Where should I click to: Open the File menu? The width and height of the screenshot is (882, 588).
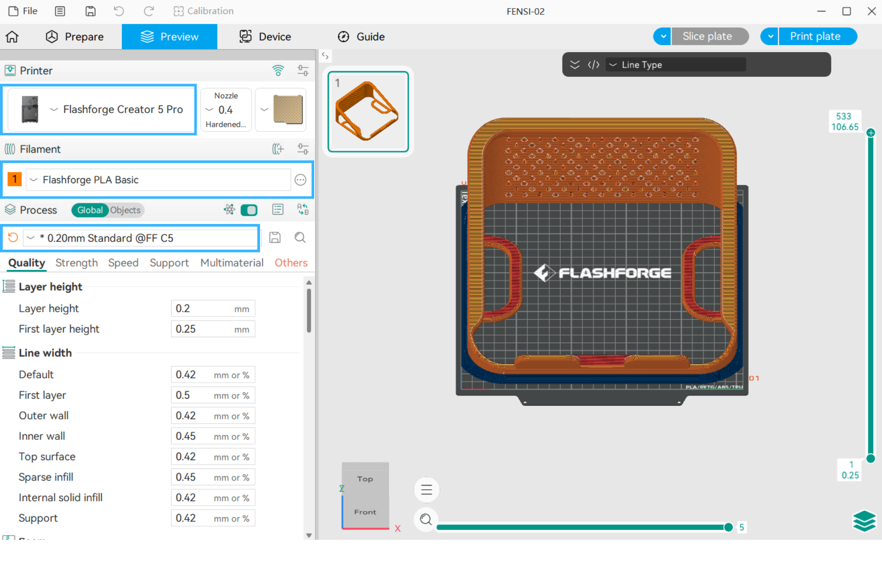(23, 11)
